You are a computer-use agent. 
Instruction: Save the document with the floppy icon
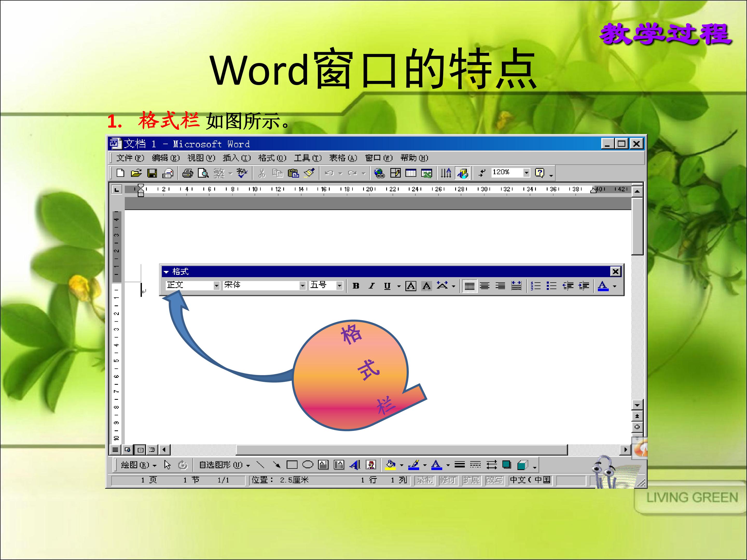point(152,173)
